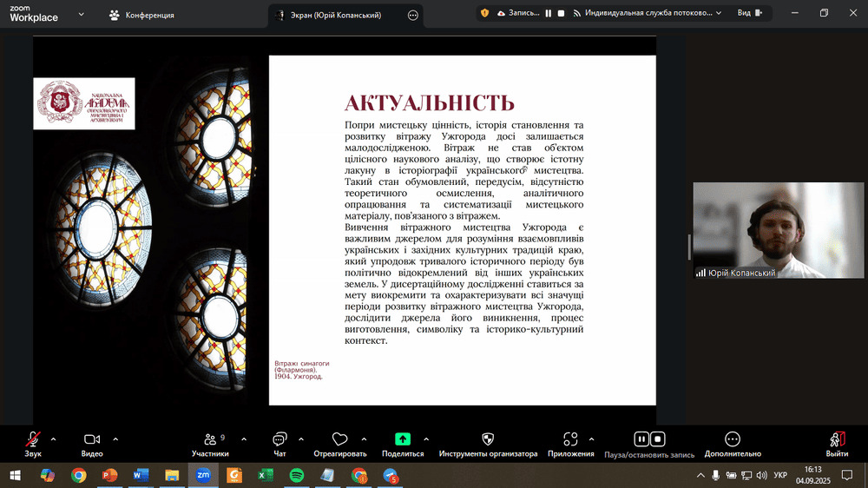Image resolution: width=868 pixels, height=488 pixels.
Task: Expand audio options arrow next to Звук
Action: (x=54, y=439)
